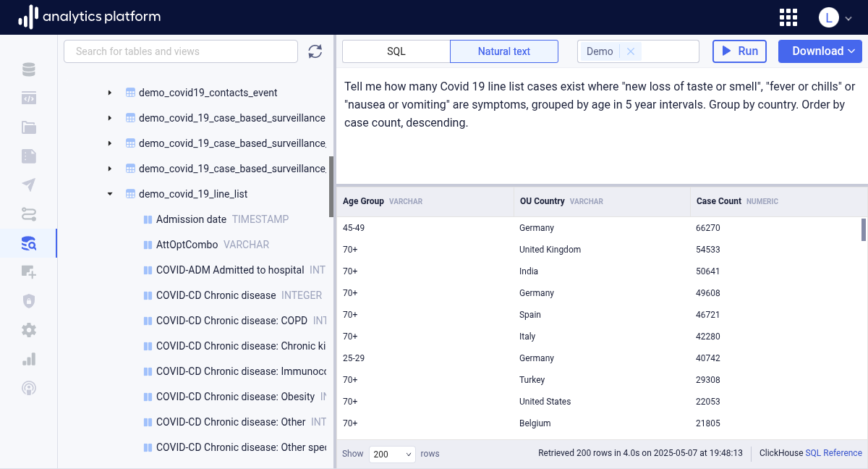Expand the demo_covid19_contacts_event table

click(x=110, y=93)
